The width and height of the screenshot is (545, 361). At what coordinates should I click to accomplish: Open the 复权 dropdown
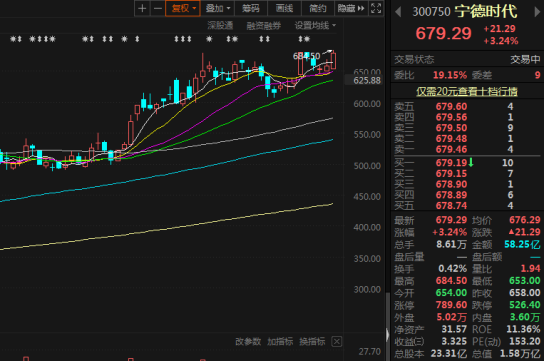183,8
